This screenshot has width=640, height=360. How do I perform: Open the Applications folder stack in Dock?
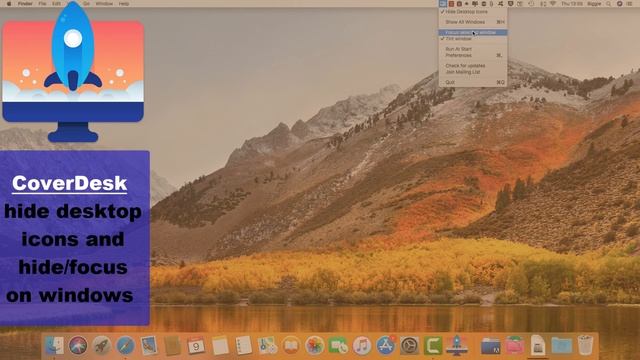(491, 345)
